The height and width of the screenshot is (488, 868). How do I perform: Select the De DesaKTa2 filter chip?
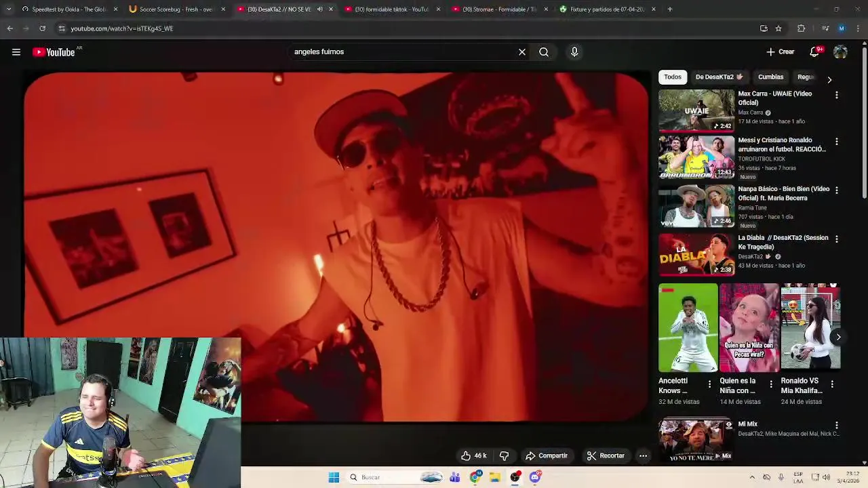coord(719,77)
